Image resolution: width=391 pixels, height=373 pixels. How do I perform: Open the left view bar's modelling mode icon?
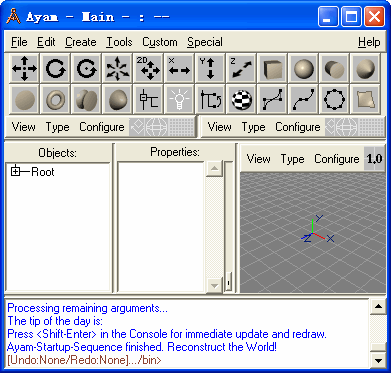pos(136,127)
